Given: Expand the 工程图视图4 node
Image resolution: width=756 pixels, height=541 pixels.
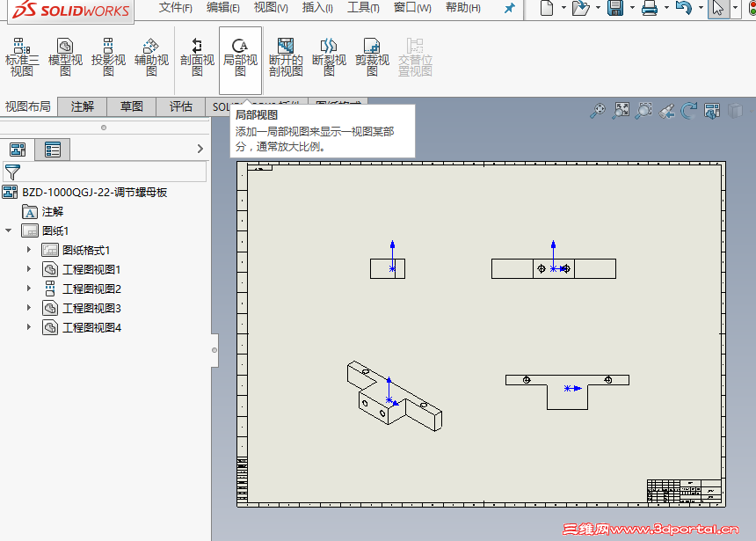Looking at the screenshot, I should pyautogui.click(x=28, y=327).
